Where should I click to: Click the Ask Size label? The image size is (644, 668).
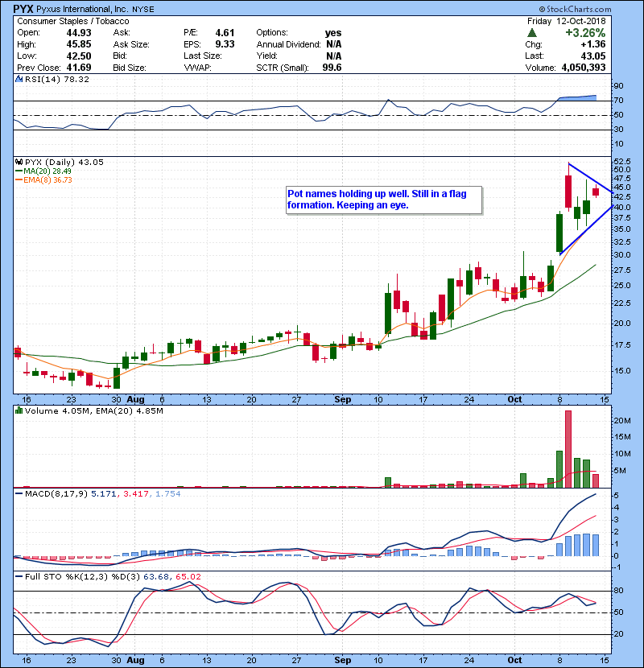131,44
